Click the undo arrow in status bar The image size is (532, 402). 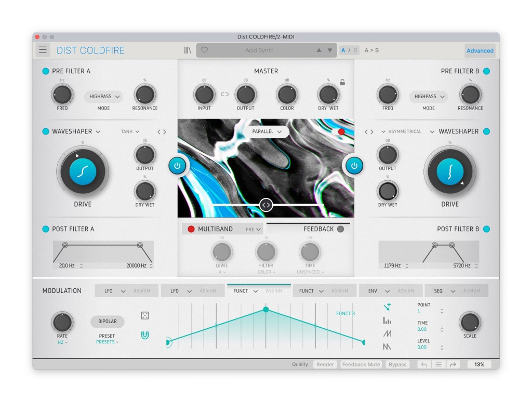[x=424, y=365]
